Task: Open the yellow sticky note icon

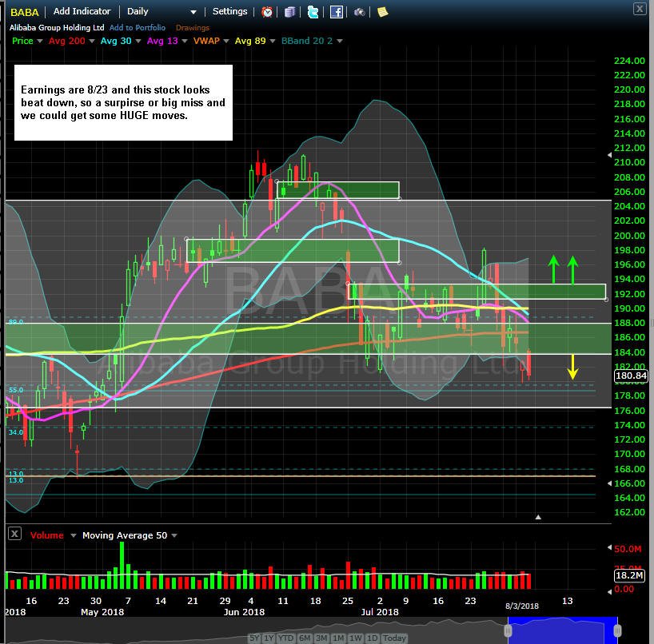Action: 382,12
